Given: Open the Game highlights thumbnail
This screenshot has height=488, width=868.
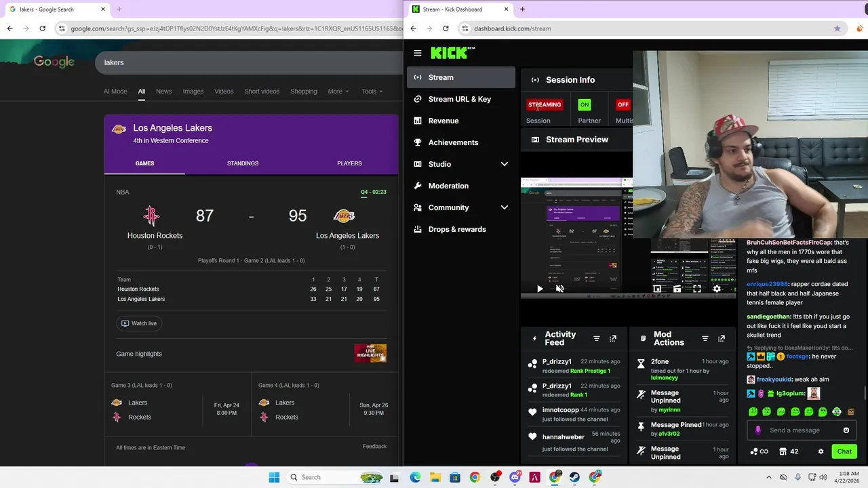Looking at the screenshot, I should [x=370, y=353].
